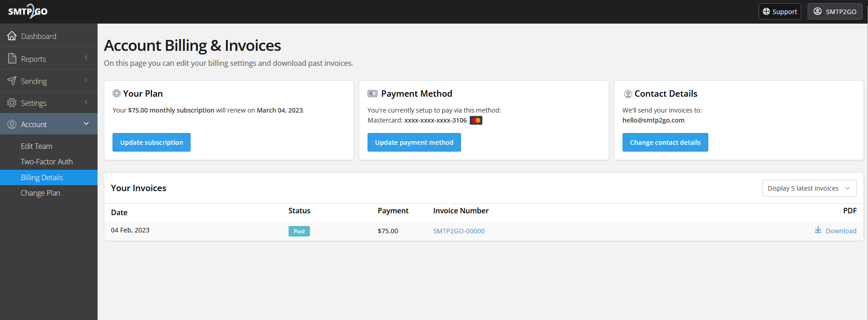868x320 pixels.
Task: Click the Contact Details person icon
Action: tap(628, 94)
